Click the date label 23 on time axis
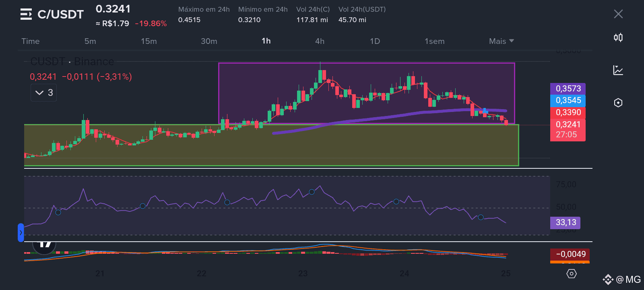The image size is (644, 290). click(x=303, y=273)
